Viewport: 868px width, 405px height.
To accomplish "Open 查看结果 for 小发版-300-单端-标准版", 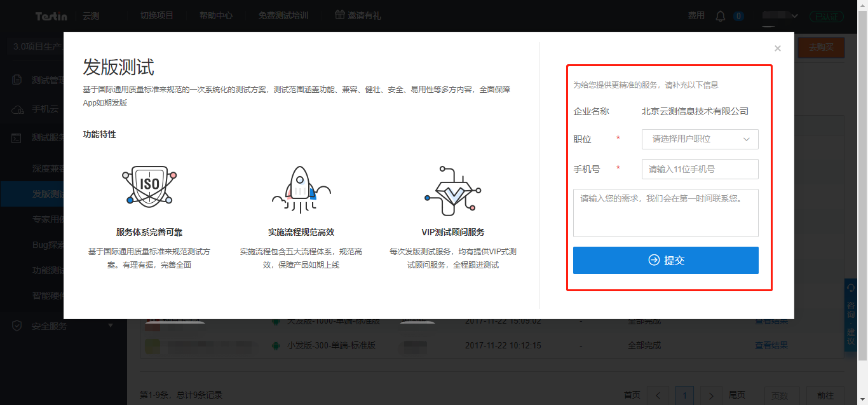I will pyautogui.click(x=771, y=345).
